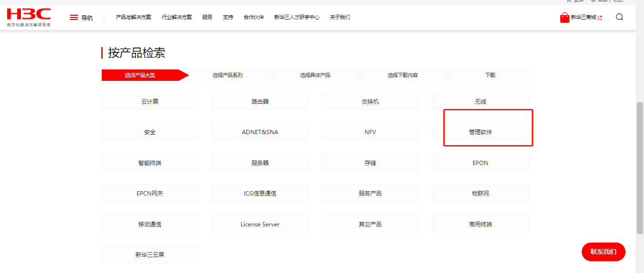The width and height of the screenshot is (644, 273).
Task: Choose the License Server product category
Action: coord(260,224)
